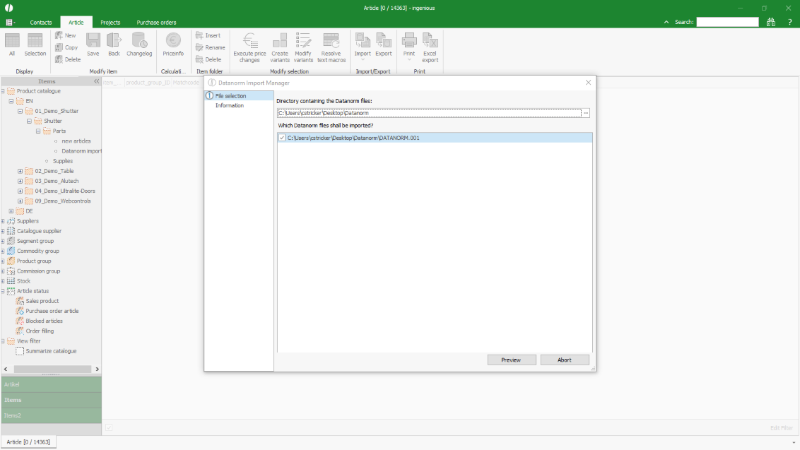
Task: Select Information step in the dialog
Action: coord(230,106)
